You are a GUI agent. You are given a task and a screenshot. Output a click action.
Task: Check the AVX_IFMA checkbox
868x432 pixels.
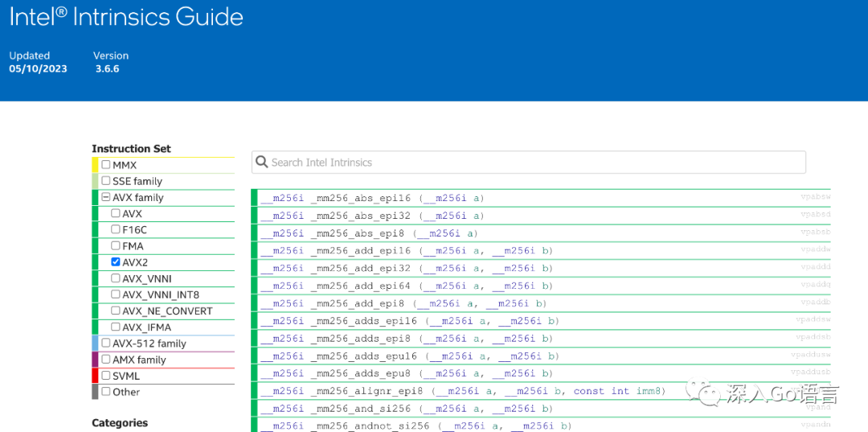[116, 327]
